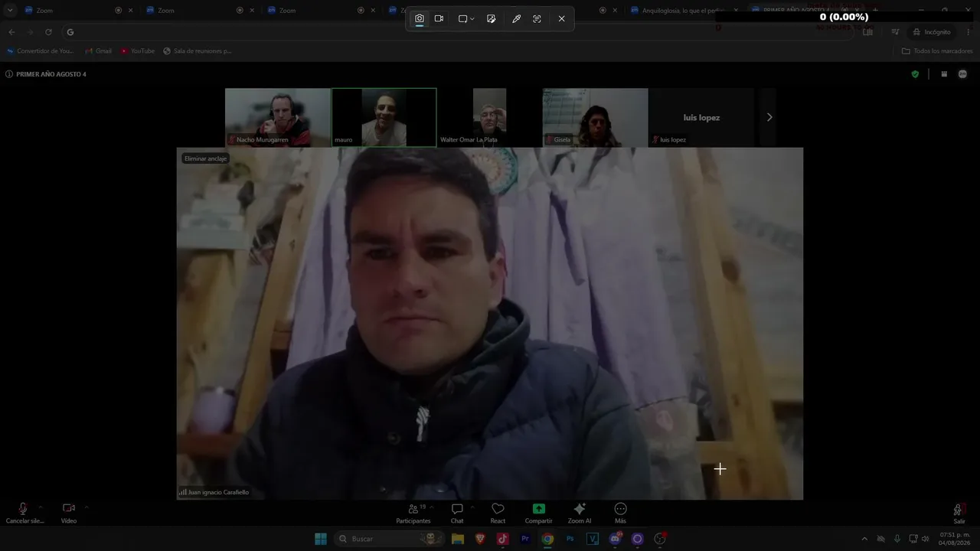Click the Eliminar anclaje unpin button
Viewport: 980px width, 551px height.
pyautogui.click(x=206, y=158)
